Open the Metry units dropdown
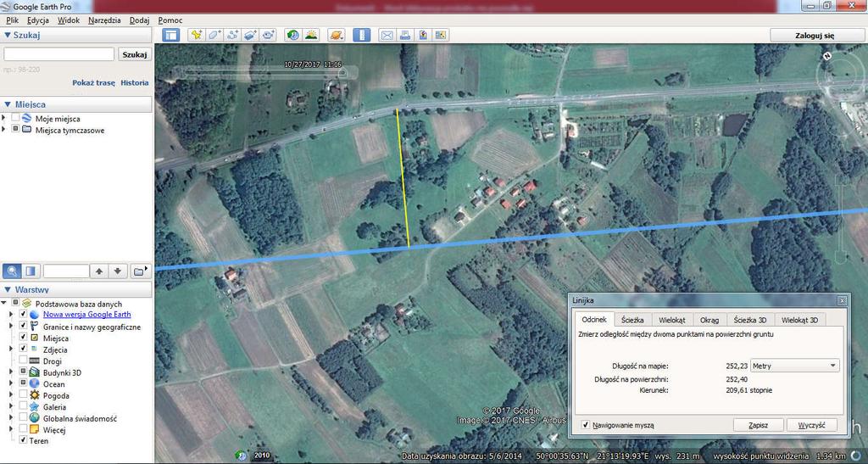The height and width of the screenshot is (464, 868). pos(794,366)
